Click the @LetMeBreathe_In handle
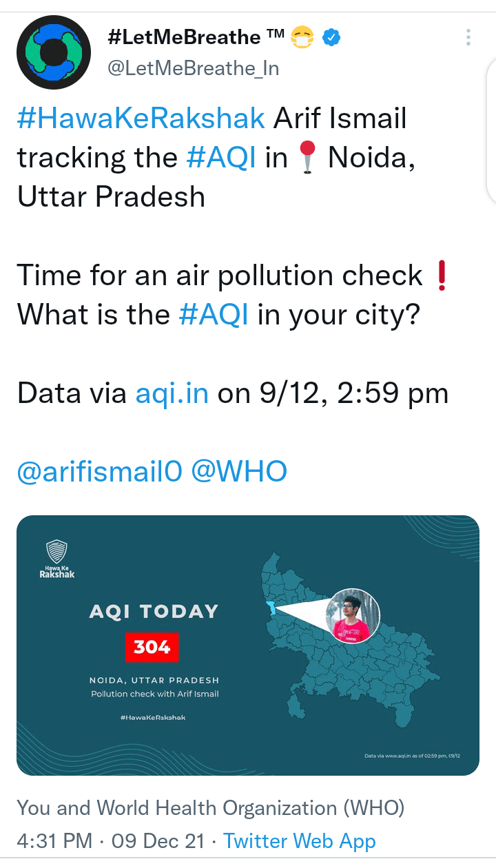 pos(193,68)
